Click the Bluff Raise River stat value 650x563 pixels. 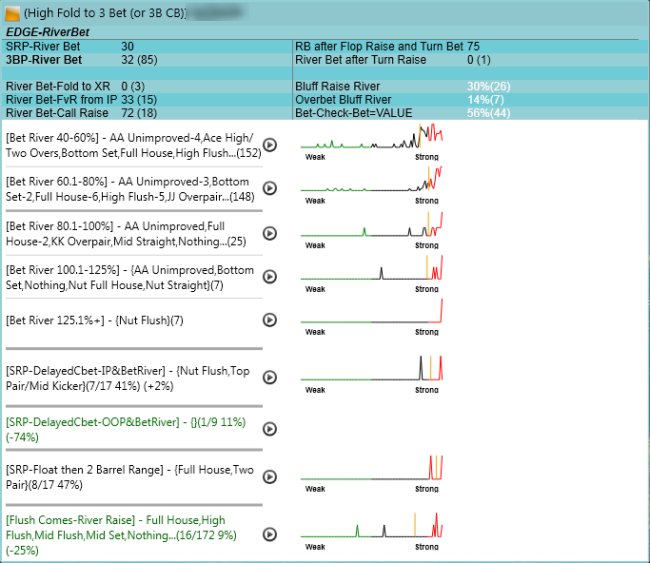486,87
